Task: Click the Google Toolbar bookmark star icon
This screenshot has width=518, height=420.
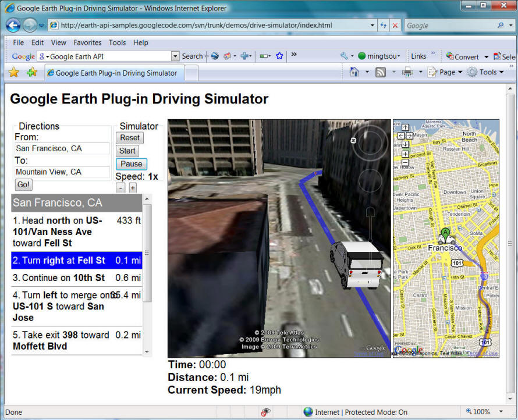Action: (279, 56)
